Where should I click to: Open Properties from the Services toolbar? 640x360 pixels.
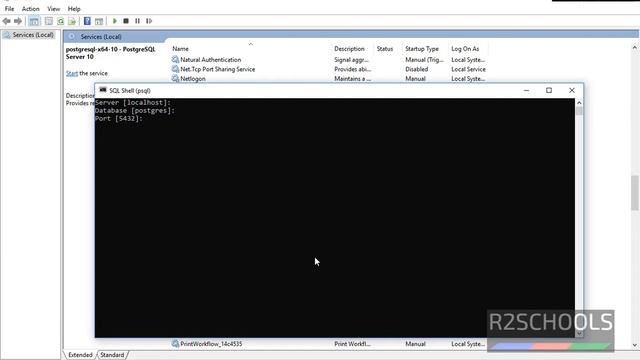point(49,21)
